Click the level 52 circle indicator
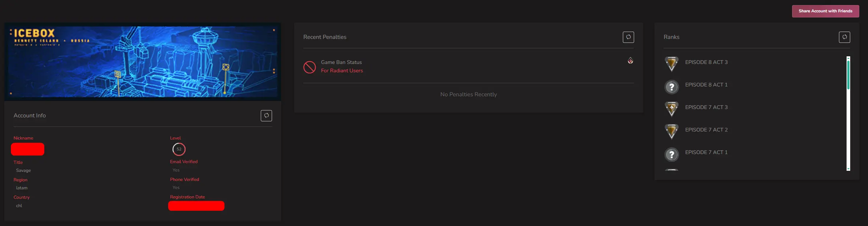This screenshot has height=226, width=868. coord(179,149)
